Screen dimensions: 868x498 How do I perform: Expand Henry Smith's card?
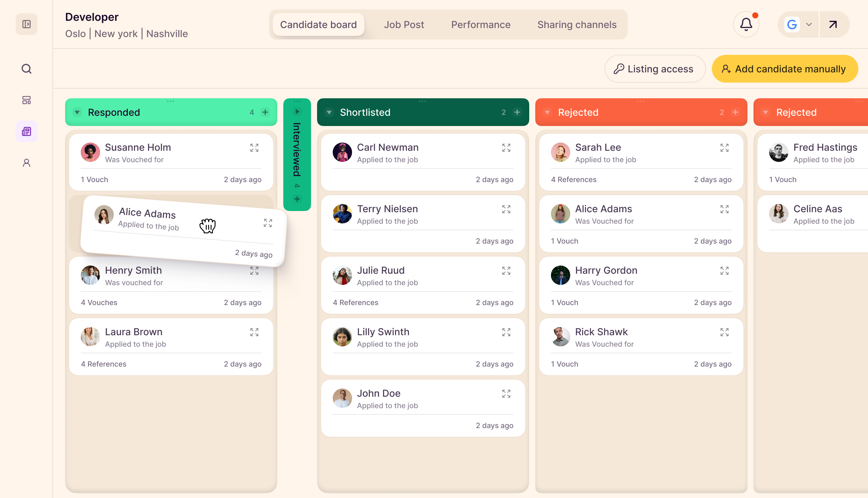pos(254,270)
